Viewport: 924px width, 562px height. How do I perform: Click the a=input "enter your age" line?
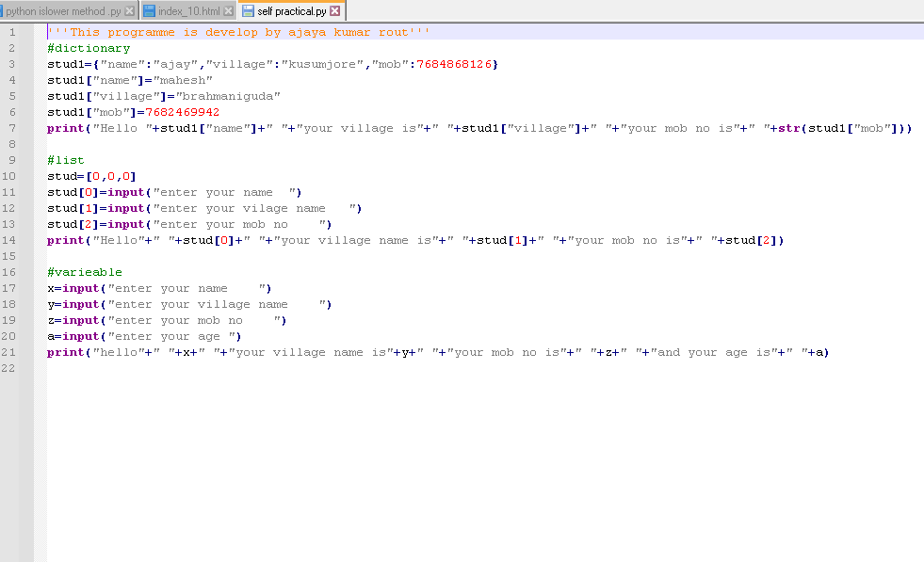click(x=146, y=336)
